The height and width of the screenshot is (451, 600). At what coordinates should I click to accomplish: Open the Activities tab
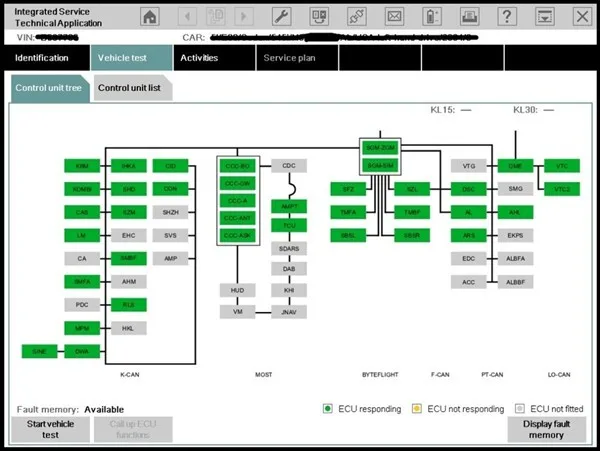point(214,58)
